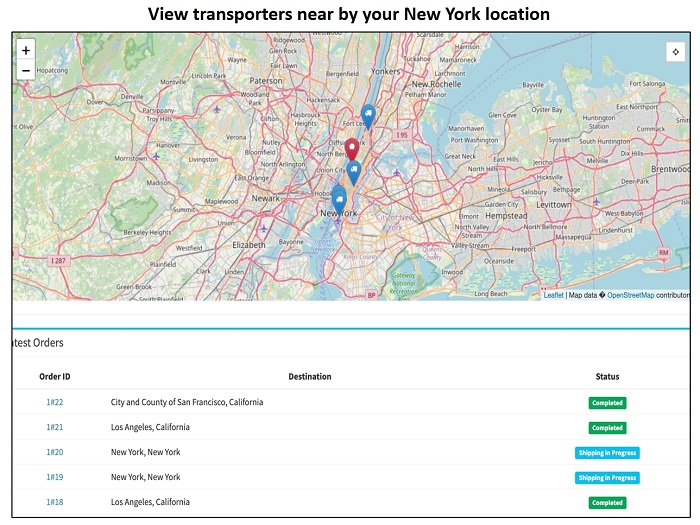Open order 1#19

[x=55, y=477]
